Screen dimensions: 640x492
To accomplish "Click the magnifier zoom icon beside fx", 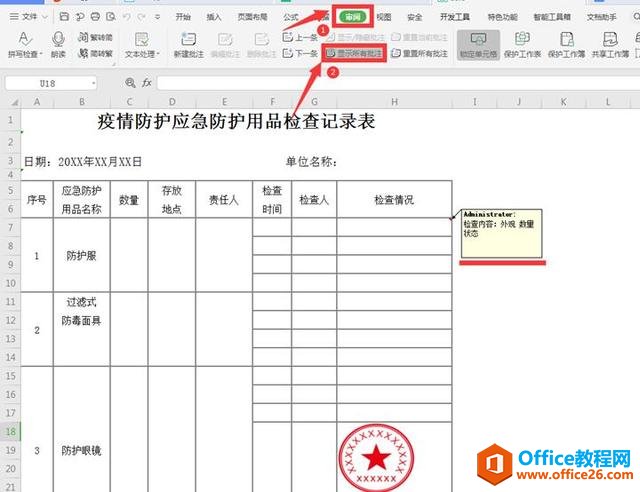I will 130,83.
